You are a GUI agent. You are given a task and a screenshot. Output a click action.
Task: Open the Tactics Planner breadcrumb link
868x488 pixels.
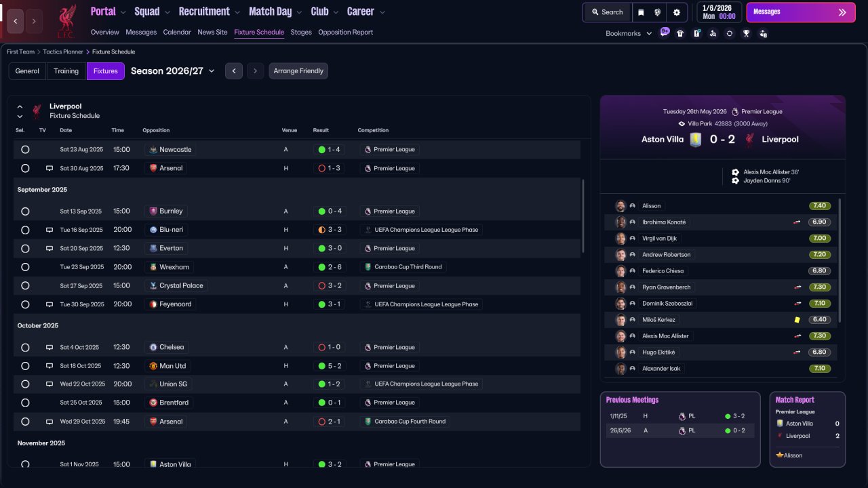tap(63, 52)
